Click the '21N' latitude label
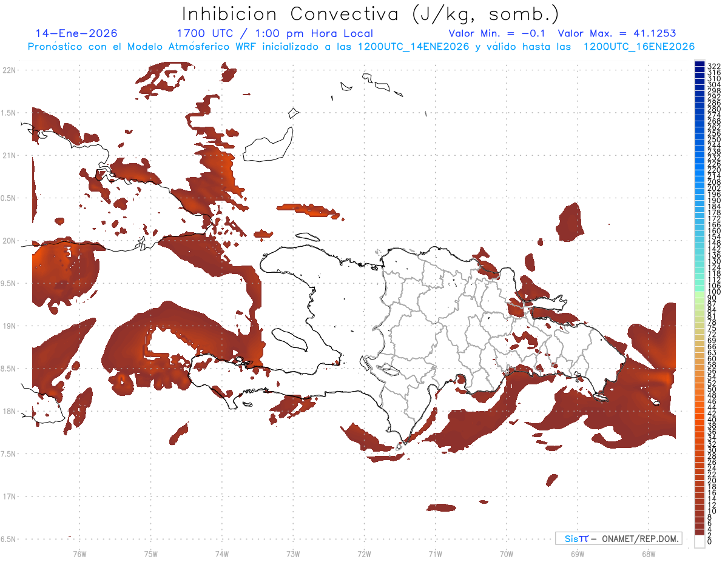Screen dimensions: 728x562 tap(9, 156)
